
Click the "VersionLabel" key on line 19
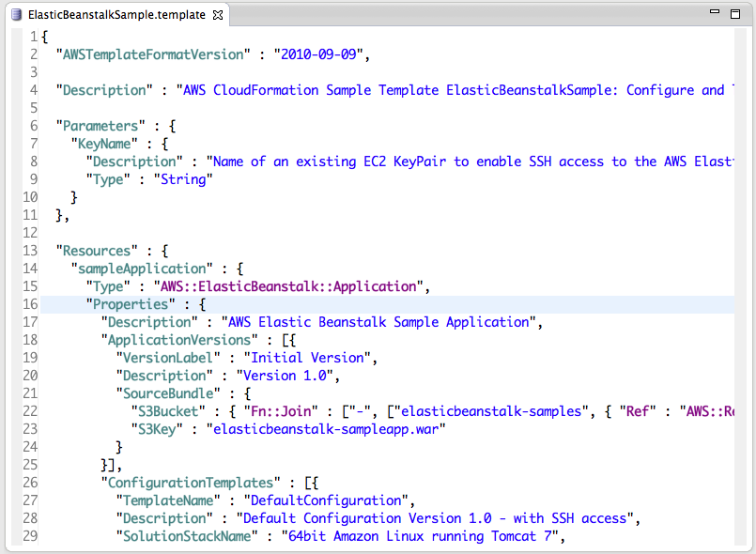(x=168, y=358)
